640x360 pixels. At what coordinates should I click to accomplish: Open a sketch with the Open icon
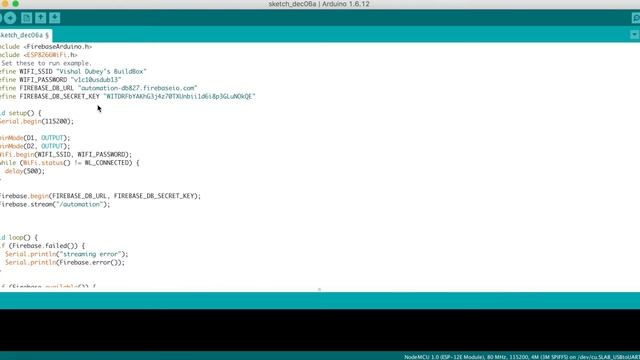(40, 18)
